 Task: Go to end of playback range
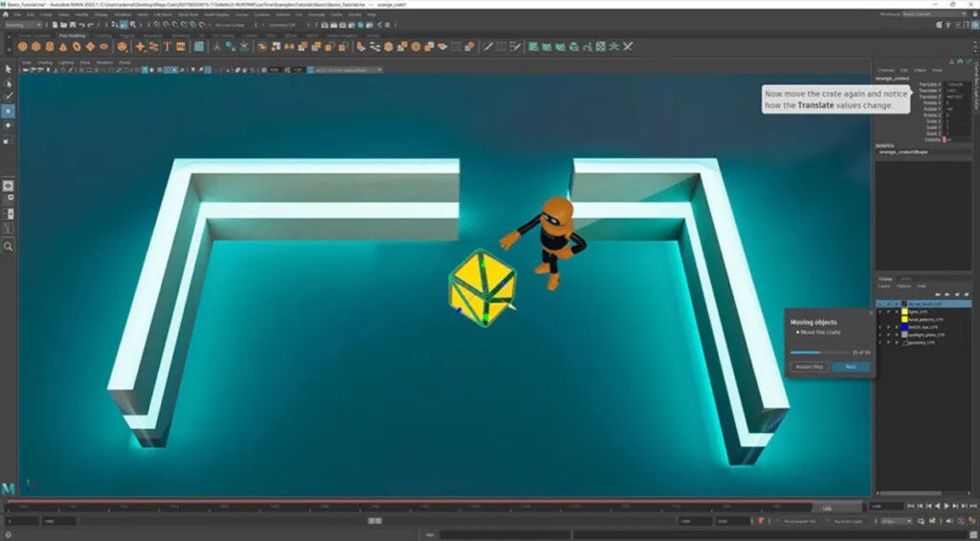tap(972, 506)
